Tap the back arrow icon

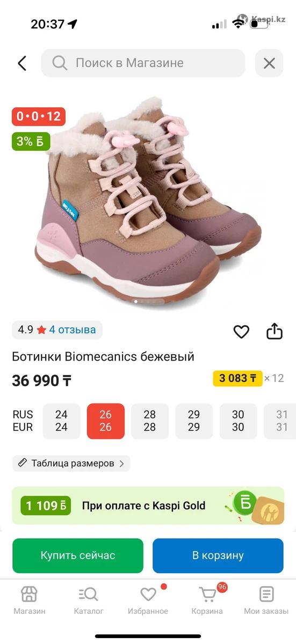click(x=22, y=63)
